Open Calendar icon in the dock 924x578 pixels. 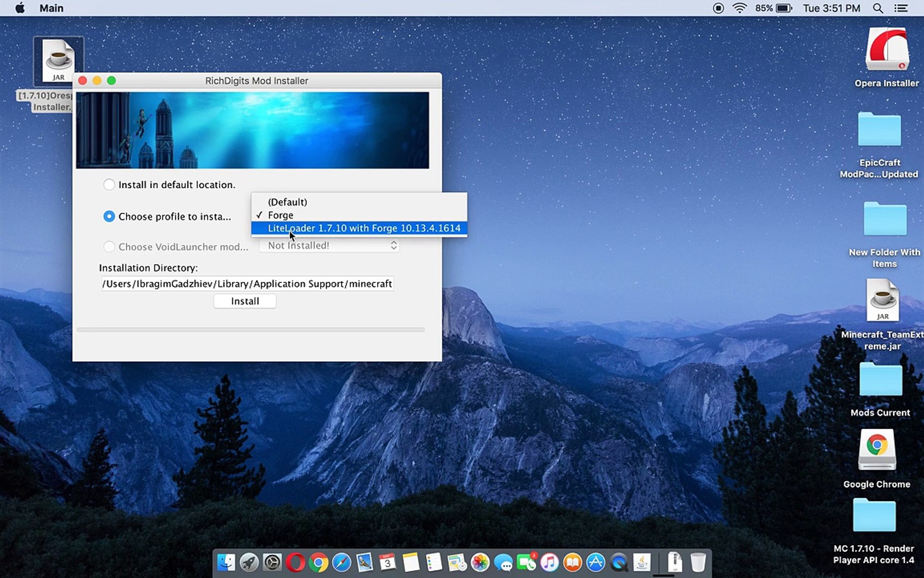coord(388,562)
